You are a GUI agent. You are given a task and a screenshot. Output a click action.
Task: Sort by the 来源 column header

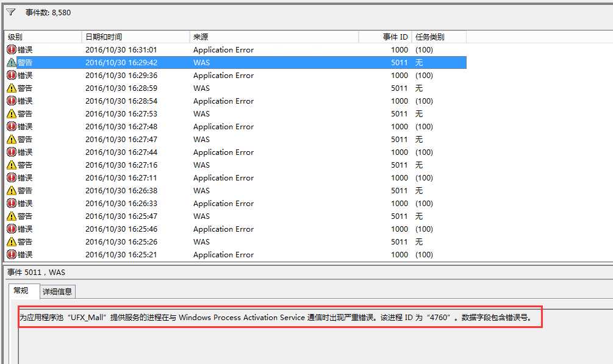[274, 37]
